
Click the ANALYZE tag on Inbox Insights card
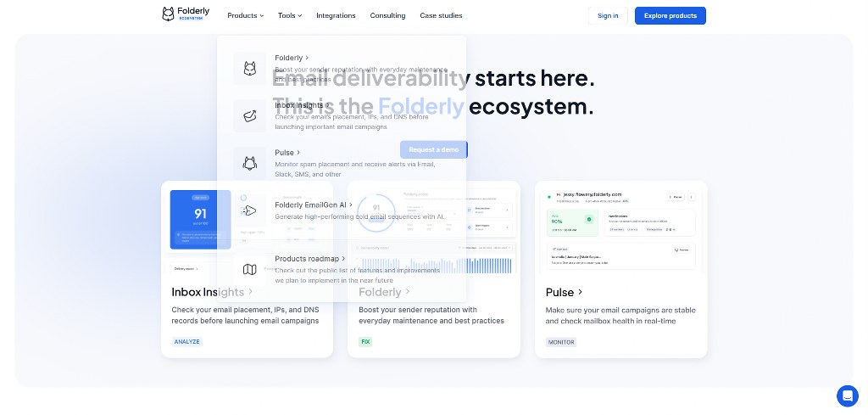187,342
